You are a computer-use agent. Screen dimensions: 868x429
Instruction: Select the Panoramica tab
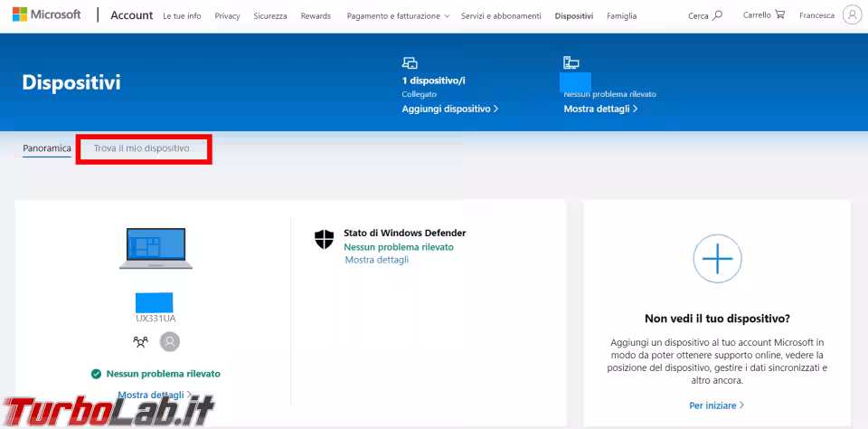pyautogui.click(x=47, y=148)
